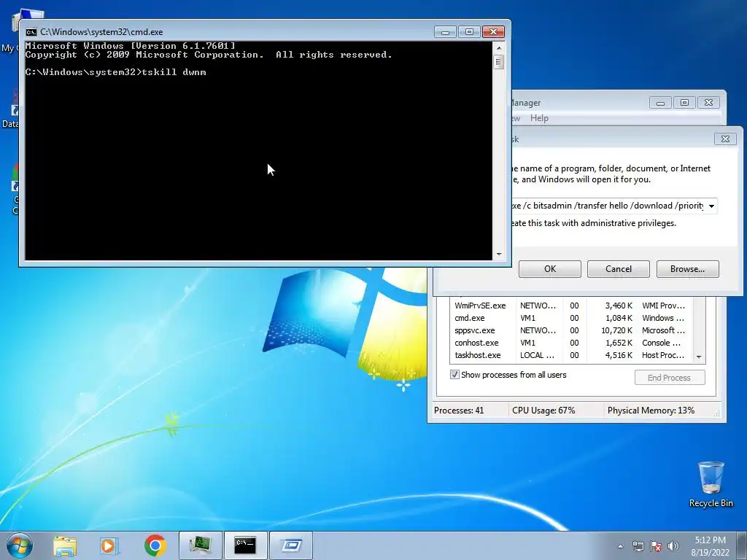Select WmiPrvSE.exe process row
The height and width of the screenshot is (560, 747).
[570, 306]
